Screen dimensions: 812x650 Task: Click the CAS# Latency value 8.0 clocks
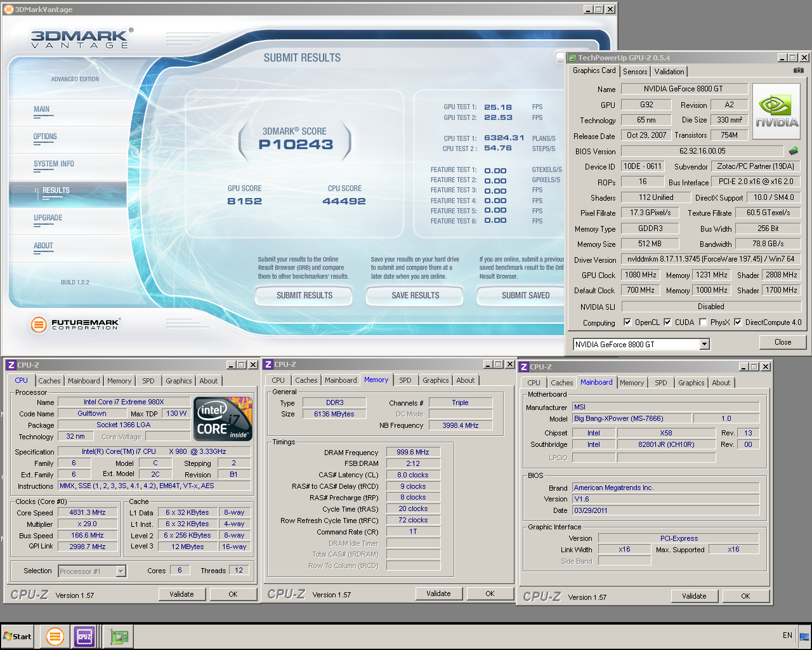[413, 475]
